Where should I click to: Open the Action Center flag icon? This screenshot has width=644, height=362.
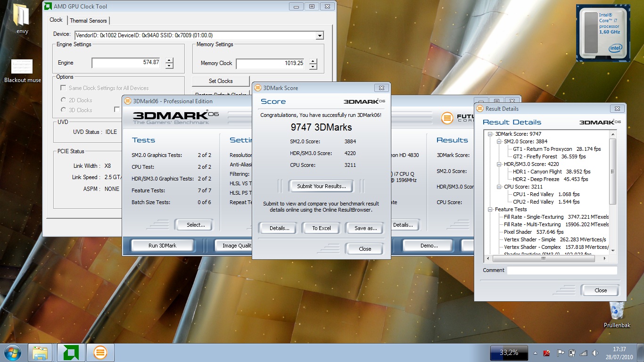561,353
